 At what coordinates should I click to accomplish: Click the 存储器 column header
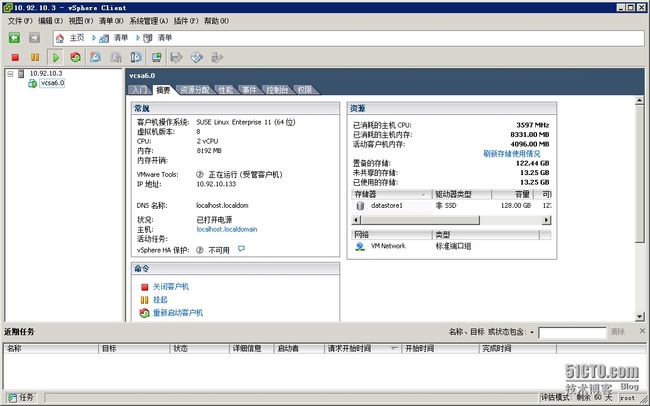coord(391,194)
